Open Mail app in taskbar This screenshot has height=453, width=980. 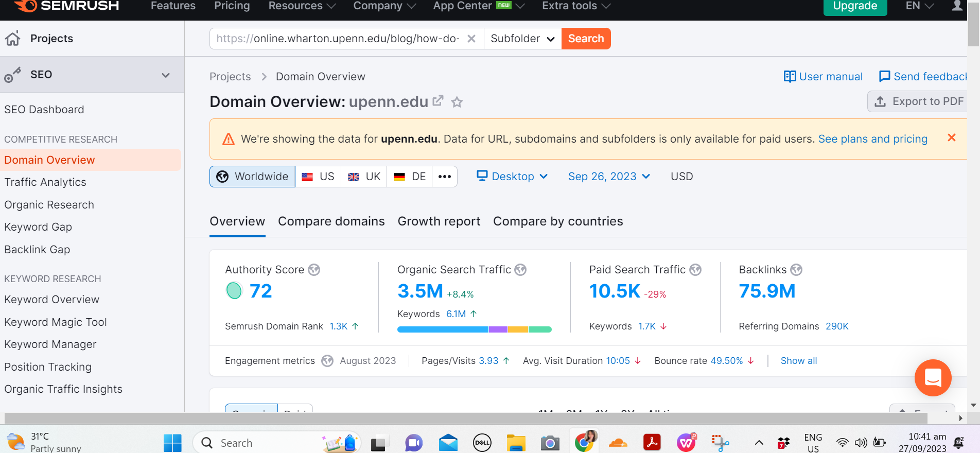point(448,443)
